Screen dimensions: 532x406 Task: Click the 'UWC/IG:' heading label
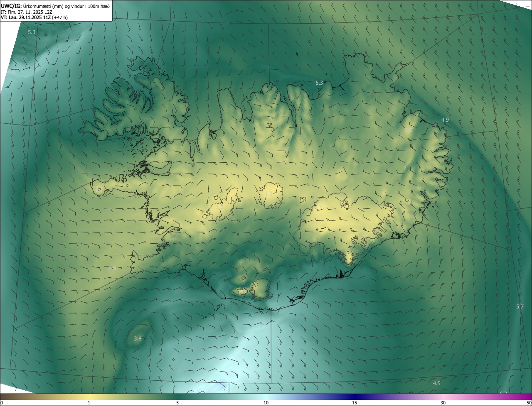[10, 6]
